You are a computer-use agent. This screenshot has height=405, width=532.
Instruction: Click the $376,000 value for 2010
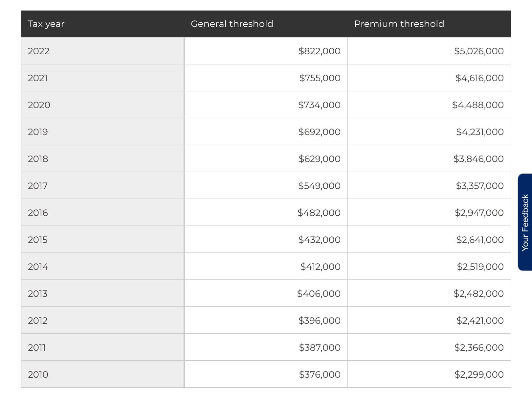[320, 374]
